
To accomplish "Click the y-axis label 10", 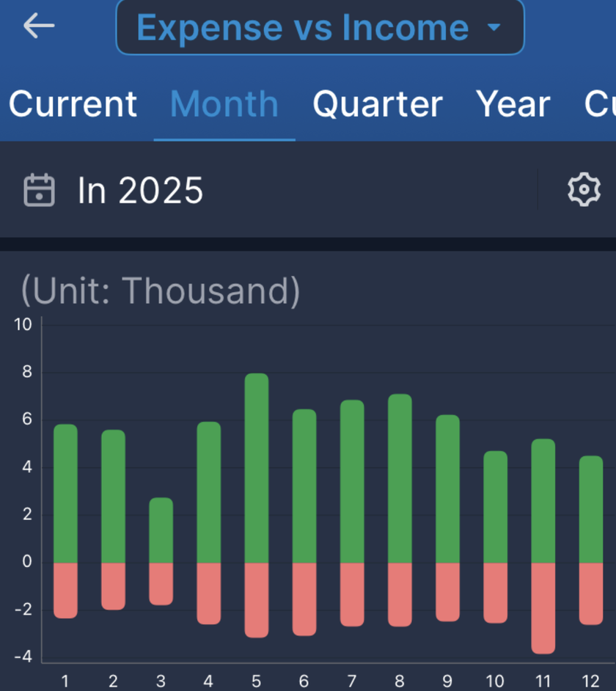I will click(23, 325).
